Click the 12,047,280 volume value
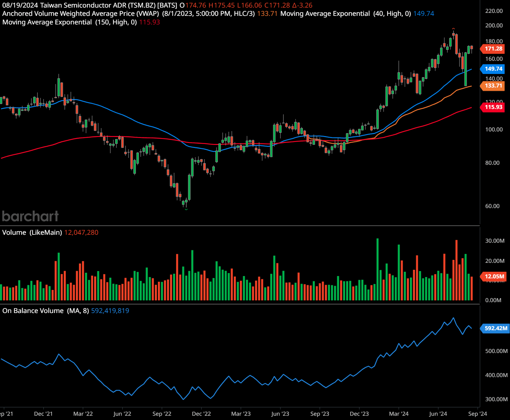 tap(81, 232)
